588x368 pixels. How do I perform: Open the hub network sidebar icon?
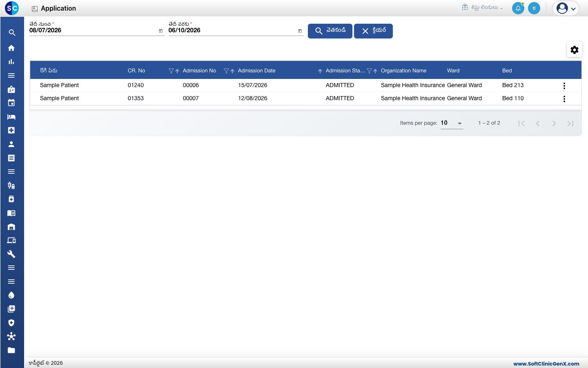(x=11, y=337)
